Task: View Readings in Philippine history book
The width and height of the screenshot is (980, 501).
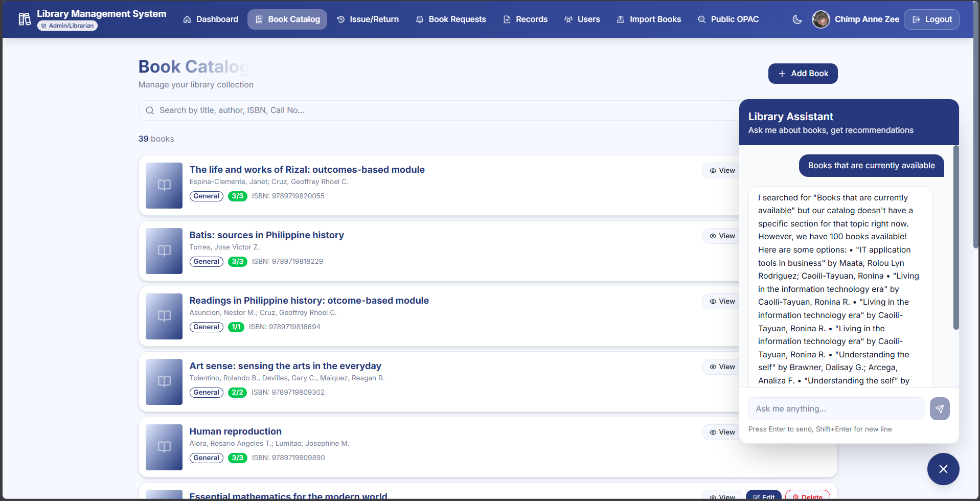Action: point(722,302)
